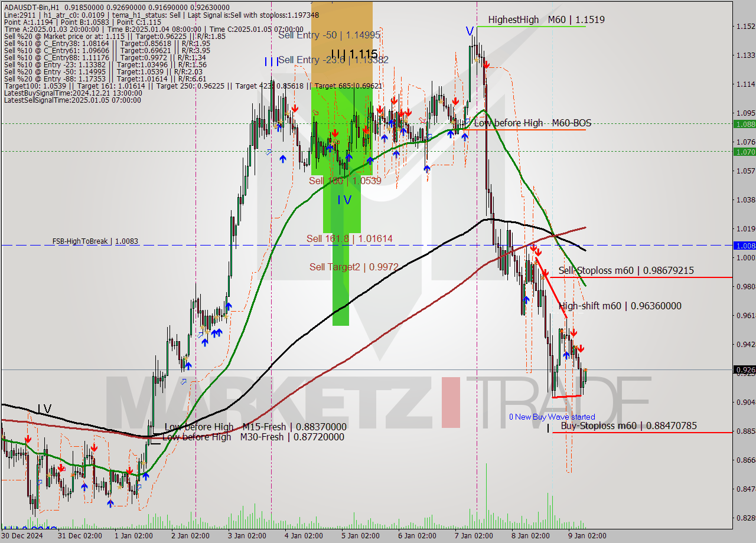Click the 1.152 price axis label
The image size is (756, 543).
pos(745,26)
